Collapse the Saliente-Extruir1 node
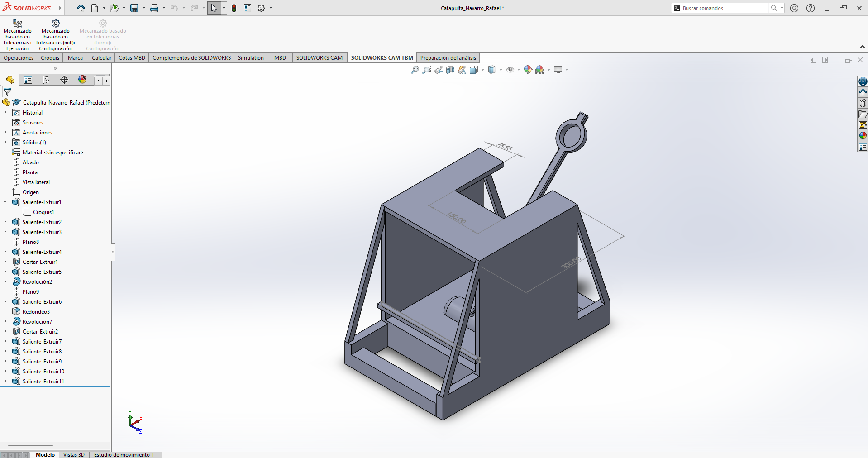This screenshot has width=868, height=458. pos(5,202)
